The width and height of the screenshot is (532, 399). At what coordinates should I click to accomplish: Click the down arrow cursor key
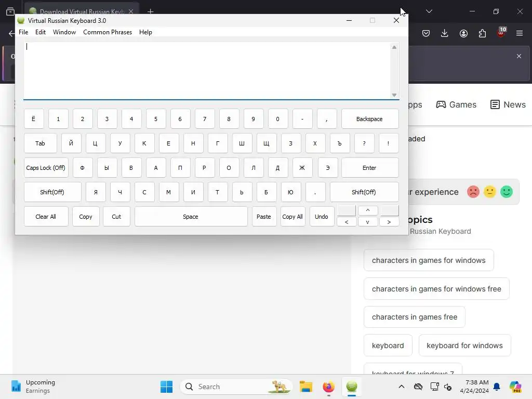pos(368,222)
